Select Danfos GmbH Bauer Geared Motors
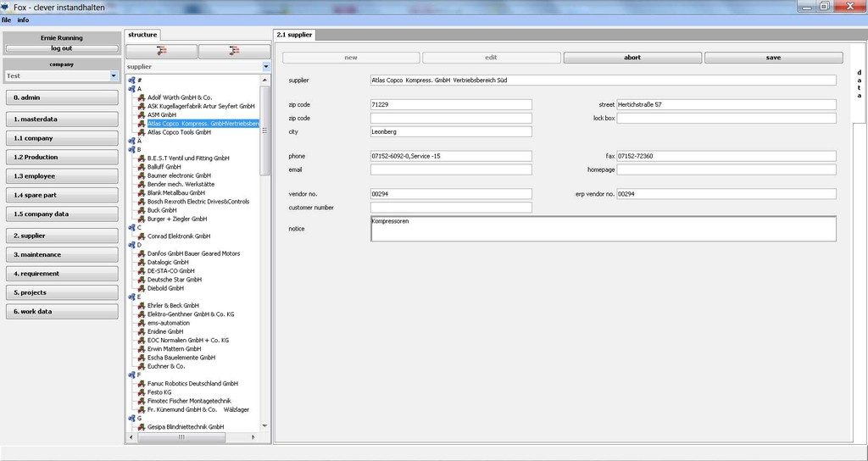Viewport: 868px width, 461px height. point(193,253)
